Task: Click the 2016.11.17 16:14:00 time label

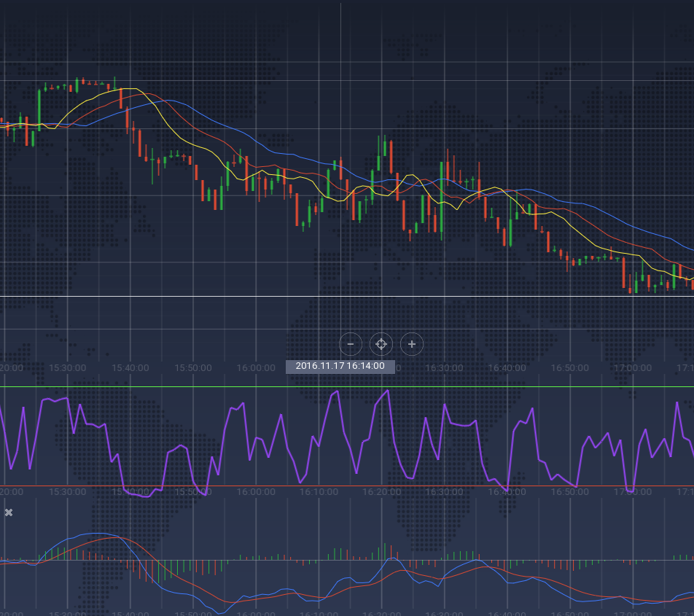Action: point(340,367)
